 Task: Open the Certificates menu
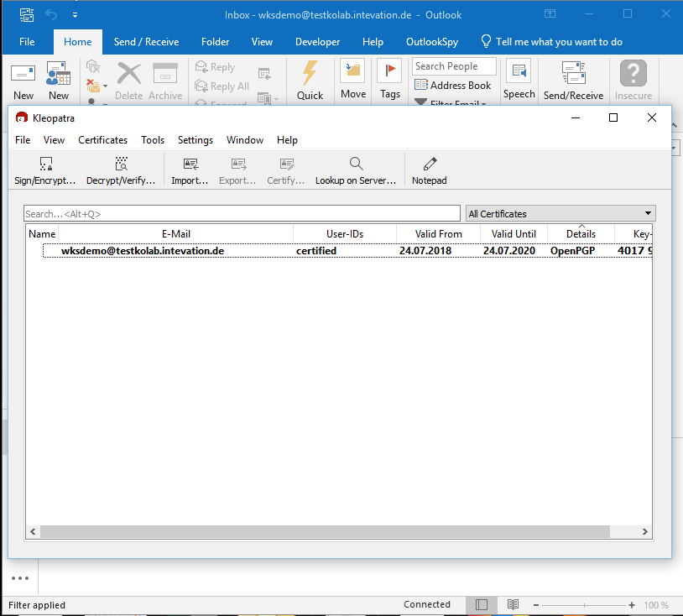103,140
